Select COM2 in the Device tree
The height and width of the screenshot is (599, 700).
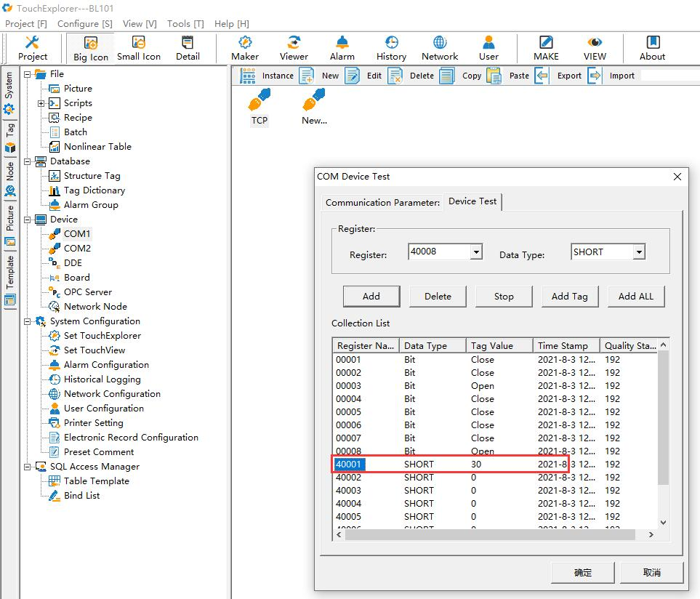(x=77, y=249)
